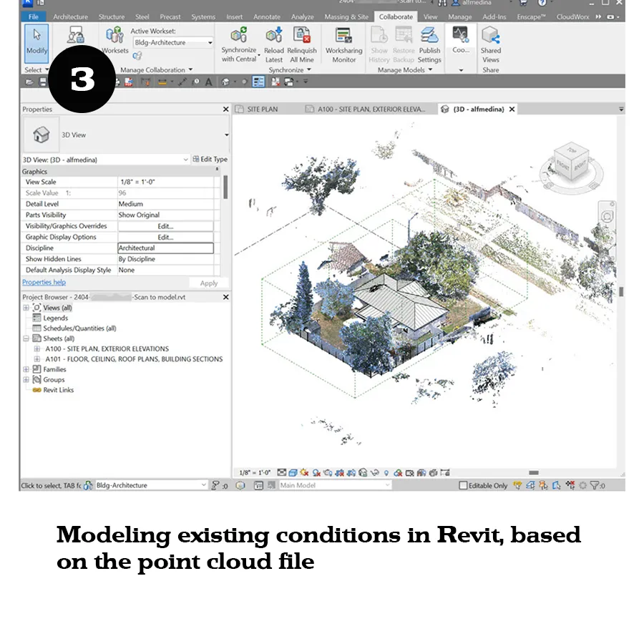This screenshot has width=644, height=644.
Task: Click Relinquish All Mine
Action: [302, 44]
